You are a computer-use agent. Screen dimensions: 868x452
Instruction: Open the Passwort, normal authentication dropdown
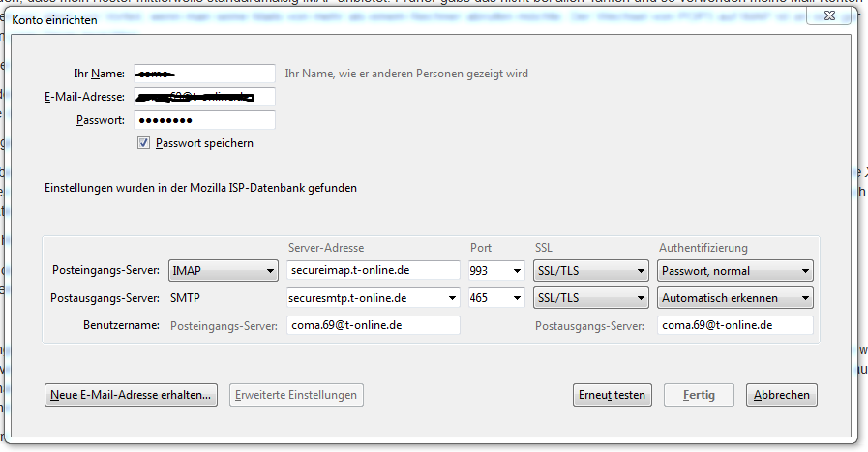tap(735, 271)
